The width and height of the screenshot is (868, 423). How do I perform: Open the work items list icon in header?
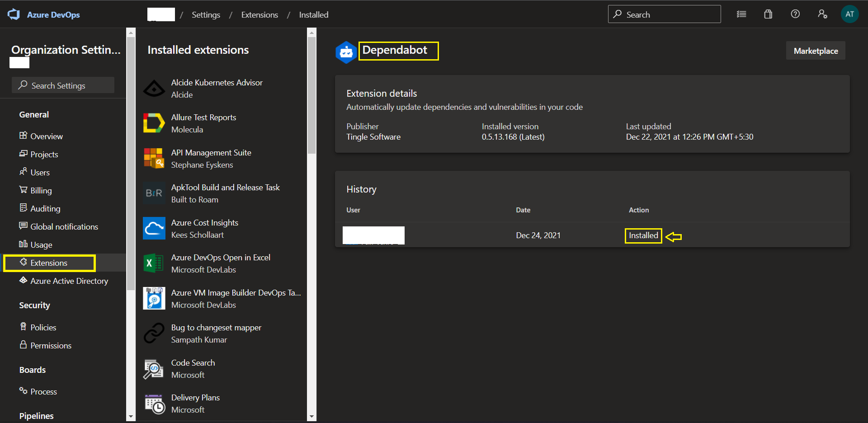tap(741, 14)
